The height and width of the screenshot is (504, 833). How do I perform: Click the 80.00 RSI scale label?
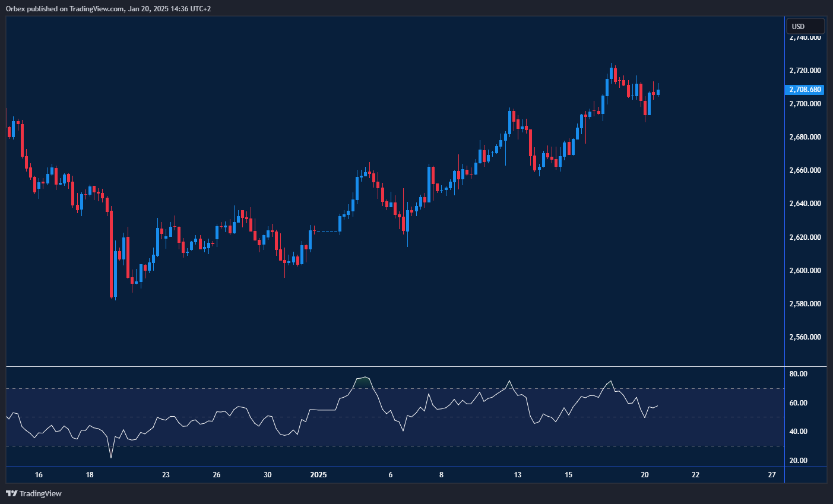(799, 373)
